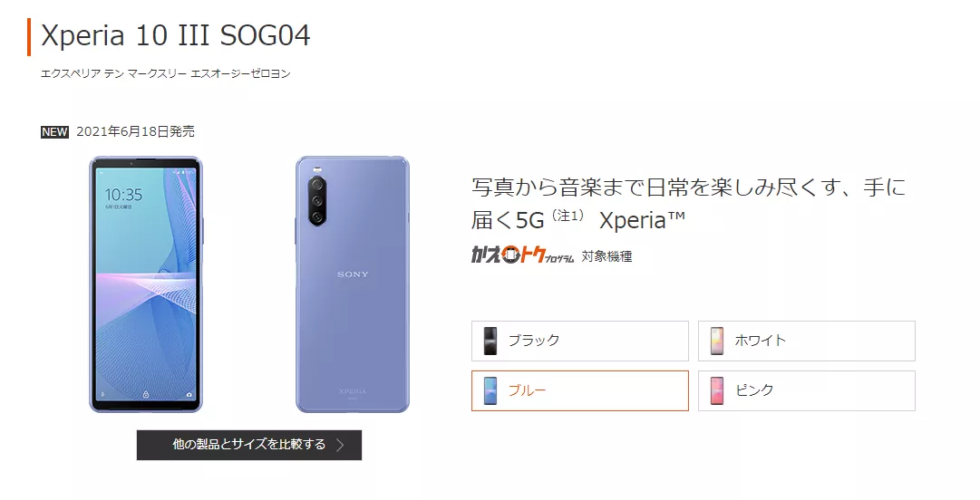Viewport: 980px width, 500px height.
Task: Click the 注1 footnote link
Action: 568,216
